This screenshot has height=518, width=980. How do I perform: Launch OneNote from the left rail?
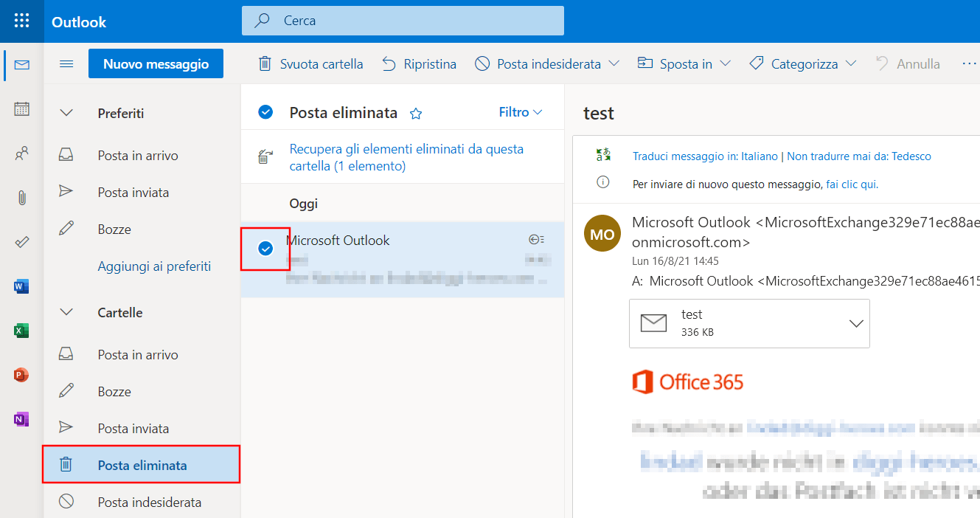21,419
